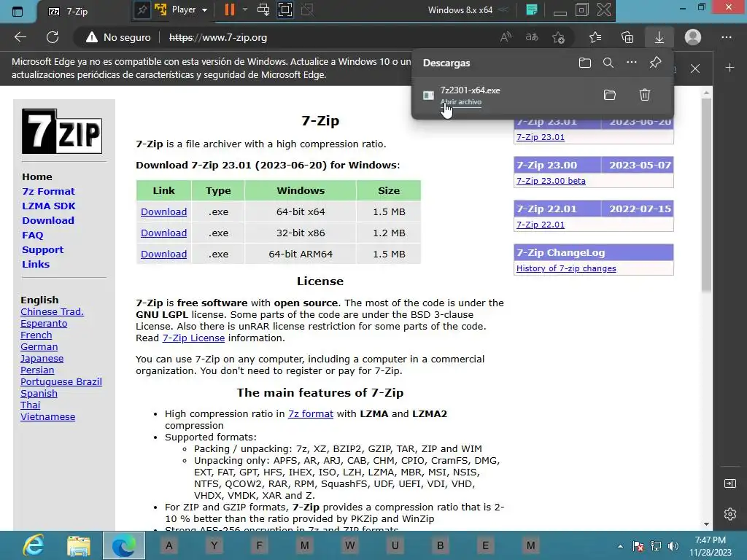The width and height of the screenshot is (747, 560).
Task: Add this page to favorites
Action: (558, 37)
